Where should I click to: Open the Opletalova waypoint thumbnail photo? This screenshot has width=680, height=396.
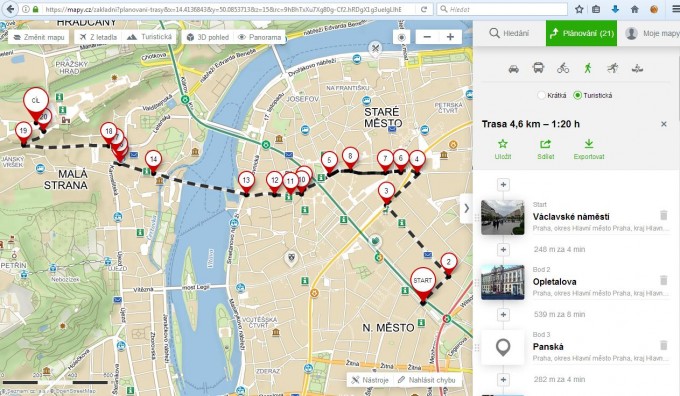[x=503, y=282]
